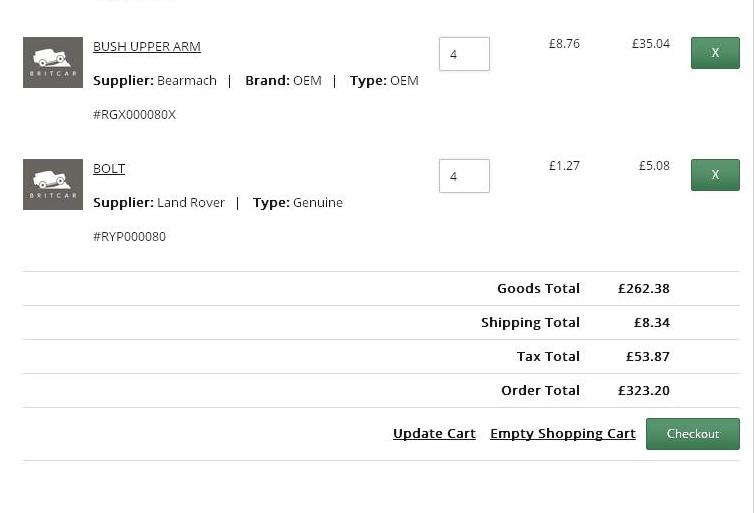Click the £323.20 Order Total amount
Viewport: 754px width, 513px height.
tap(643, 390)
